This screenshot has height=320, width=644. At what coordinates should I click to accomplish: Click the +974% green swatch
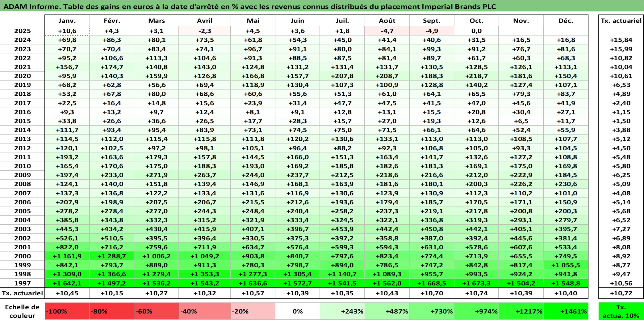476,311
